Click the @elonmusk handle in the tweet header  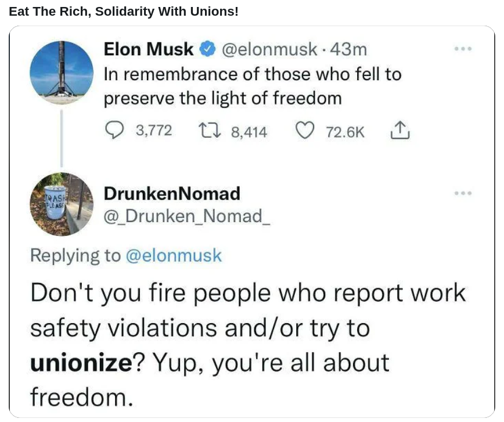point(269,49)
